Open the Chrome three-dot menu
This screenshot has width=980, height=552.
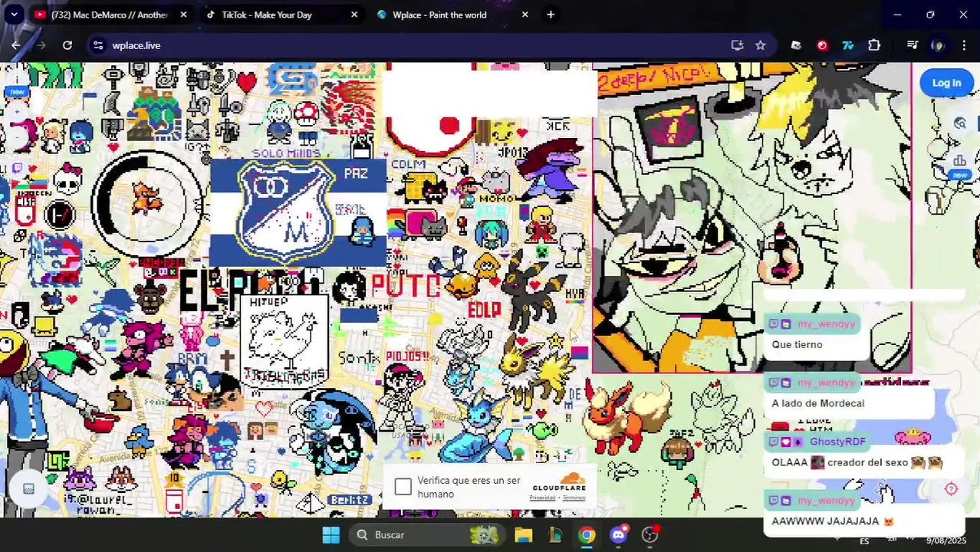pyautogui.click(x=964, y=45)
